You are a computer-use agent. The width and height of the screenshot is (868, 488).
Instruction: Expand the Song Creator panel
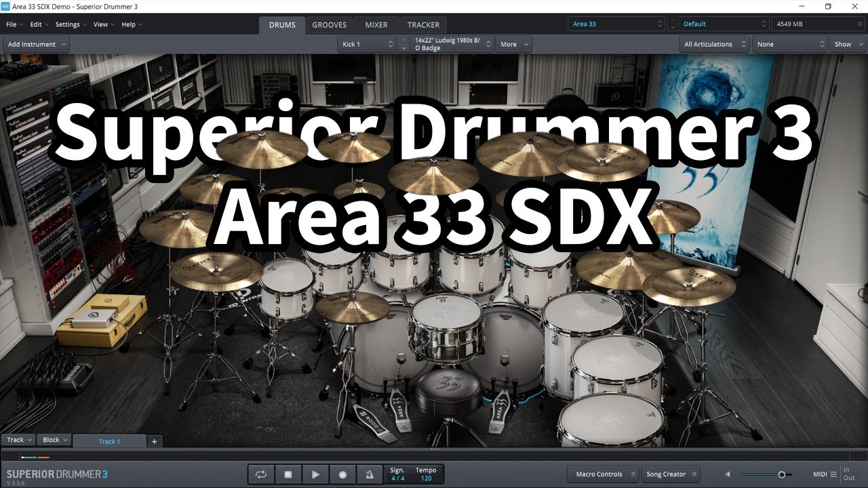[x=670, y=474]
